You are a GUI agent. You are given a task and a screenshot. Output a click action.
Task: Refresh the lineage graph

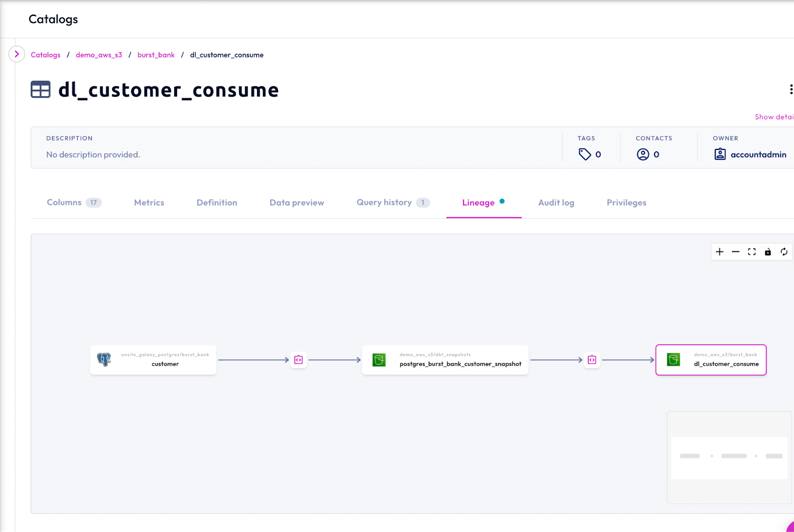[x=784, y=252]
